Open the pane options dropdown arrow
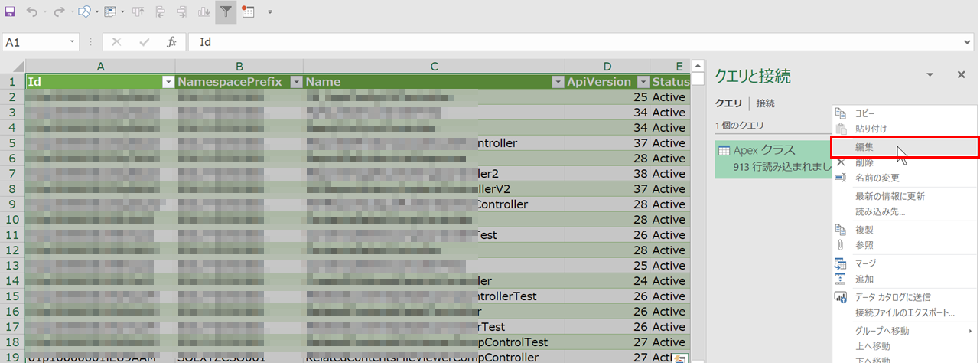 tap(930, 74)
